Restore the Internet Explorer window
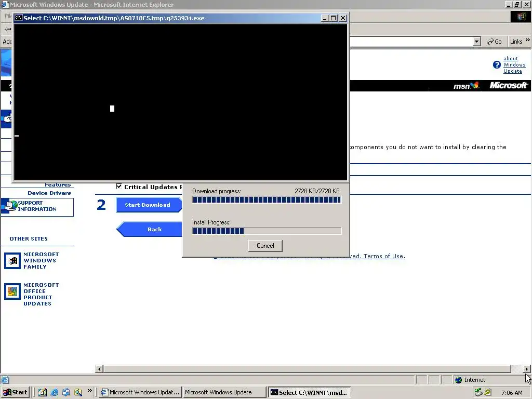 [517, 4]
